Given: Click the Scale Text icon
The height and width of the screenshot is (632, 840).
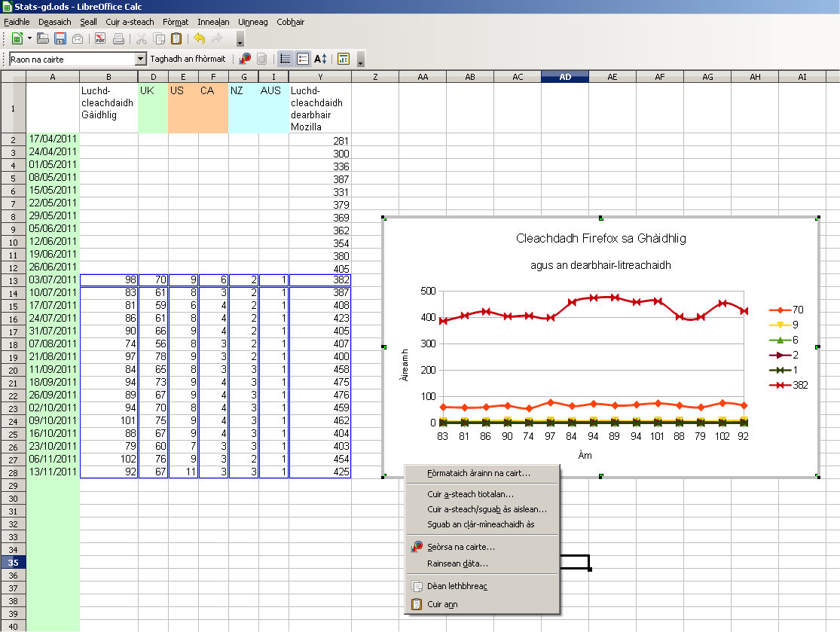Looking at the screenshot, I should [320, 59].
